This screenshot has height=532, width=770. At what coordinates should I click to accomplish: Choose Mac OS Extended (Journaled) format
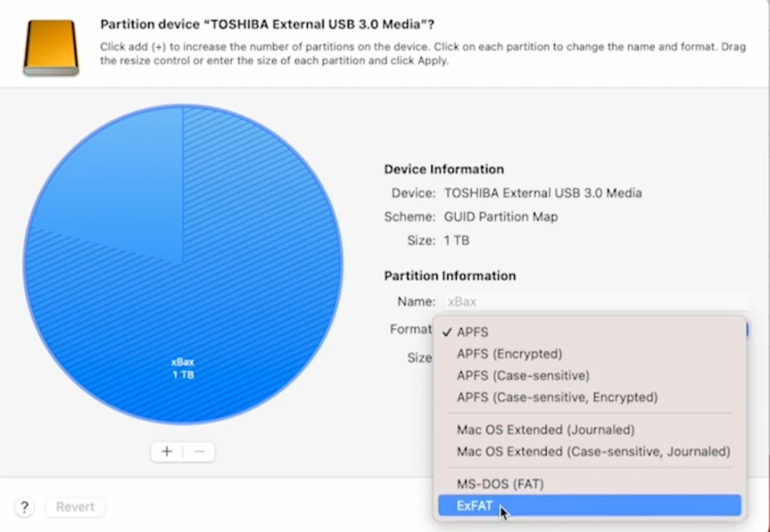545,429
